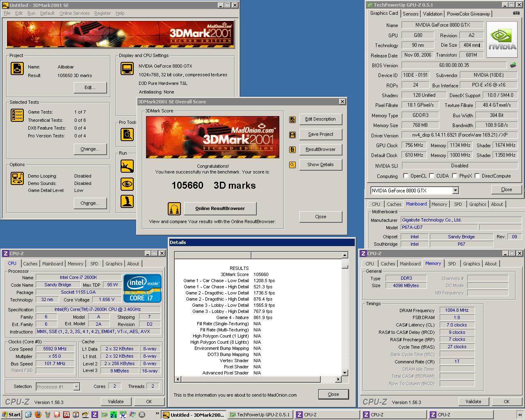Click the magnifier icon beside Show Details
Screen dimensions: 525x420
point(292,165)
